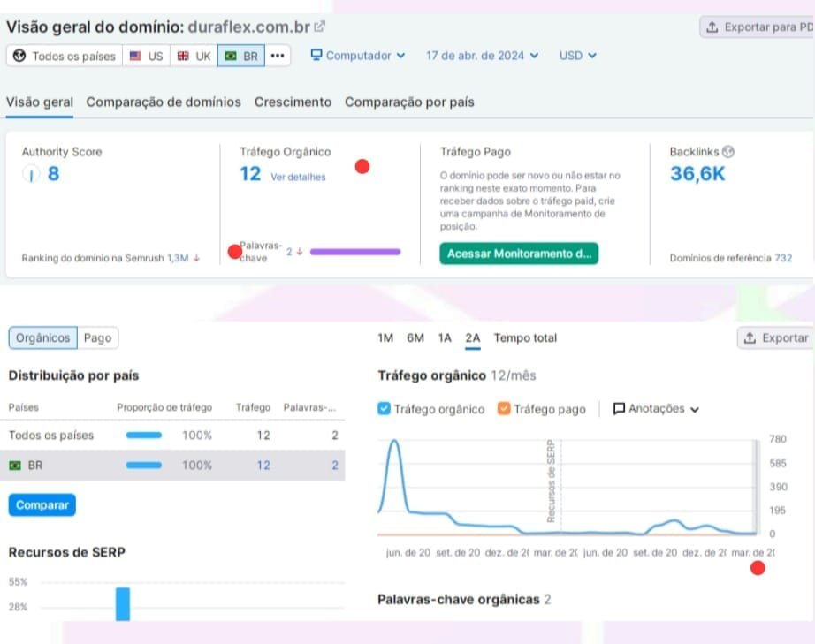This screenshot has width=815, height=644.
Task: Click the US flag icon
Action: coord(135,56)
